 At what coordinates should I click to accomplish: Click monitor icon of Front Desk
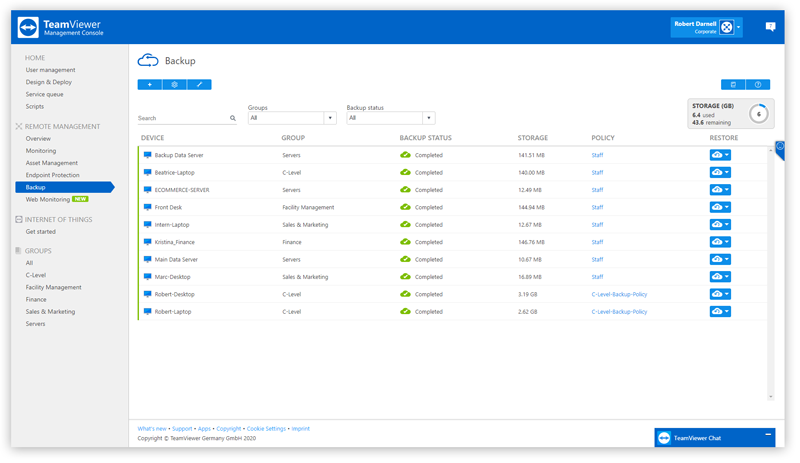click(147, 207)
